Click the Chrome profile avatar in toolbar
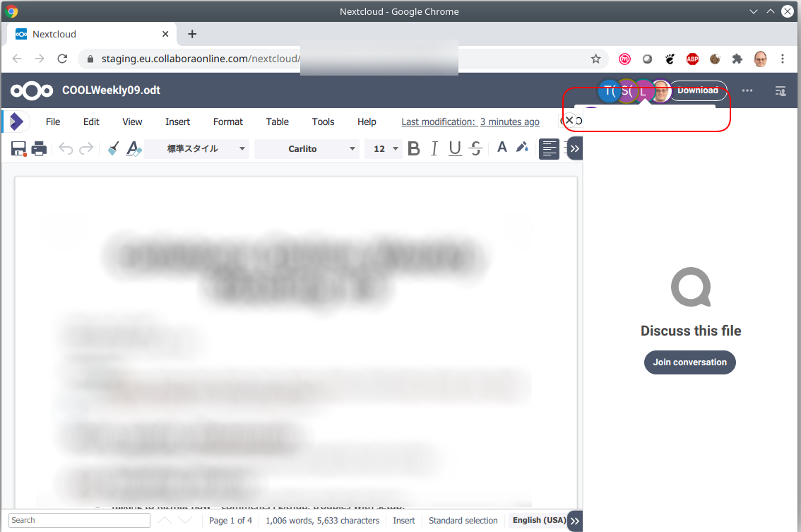This screenshot has width=801, height=532. pyautogui.click(x=760, y=59)
